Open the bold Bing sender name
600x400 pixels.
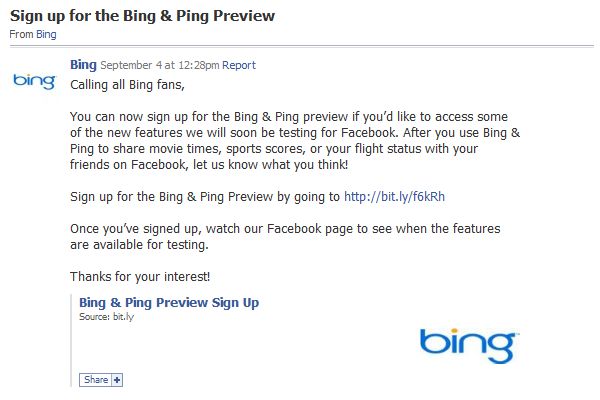click(83, 65)
